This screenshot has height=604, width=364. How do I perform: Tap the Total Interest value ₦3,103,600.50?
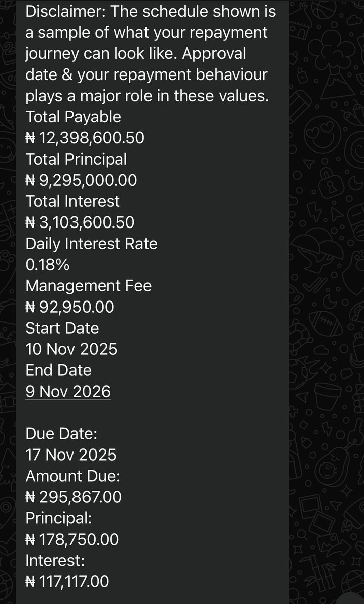(x=80, y=222)
